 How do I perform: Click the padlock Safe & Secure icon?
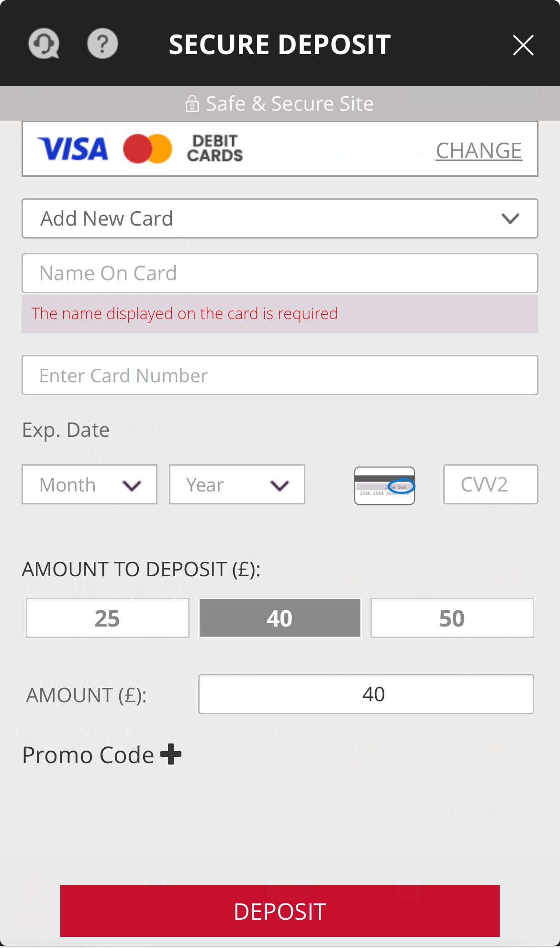coord(192,103)
